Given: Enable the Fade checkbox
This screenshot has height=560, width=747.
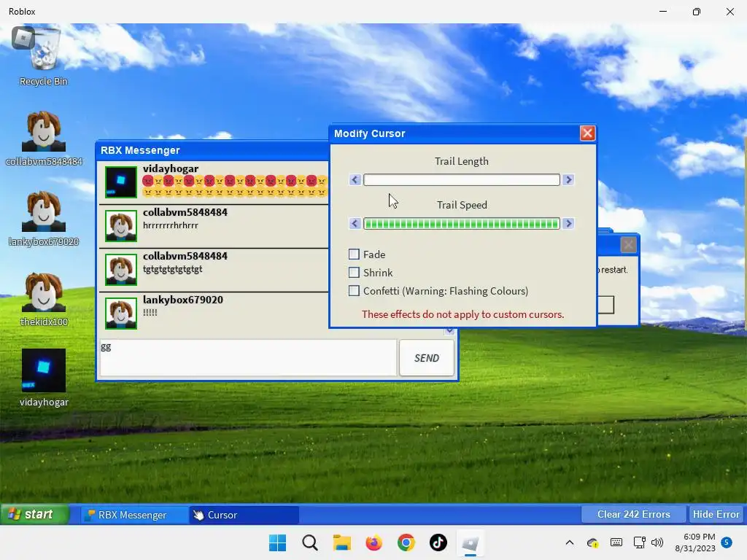Looking at the screenshot, I should pos(354,254).
